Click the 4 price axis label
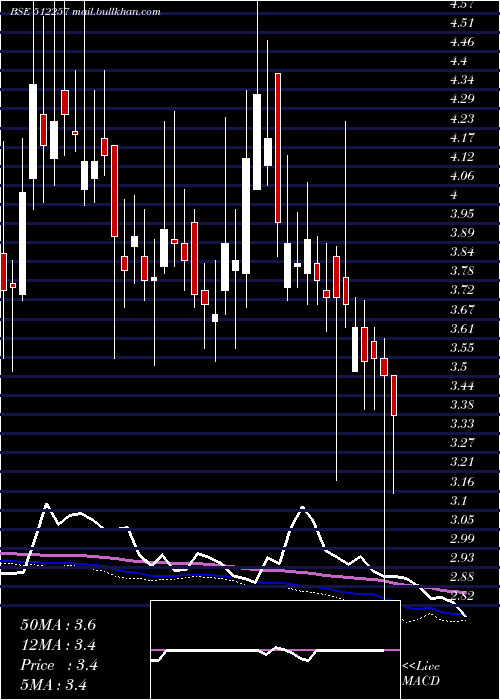The width and height of the screenshot is (500, 700). 454,195
